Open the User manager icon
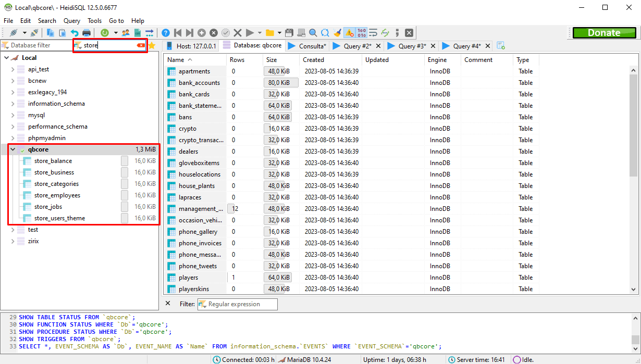Image resolution: width=641 pixels, height=364 pixels. (x=126, y=33)
